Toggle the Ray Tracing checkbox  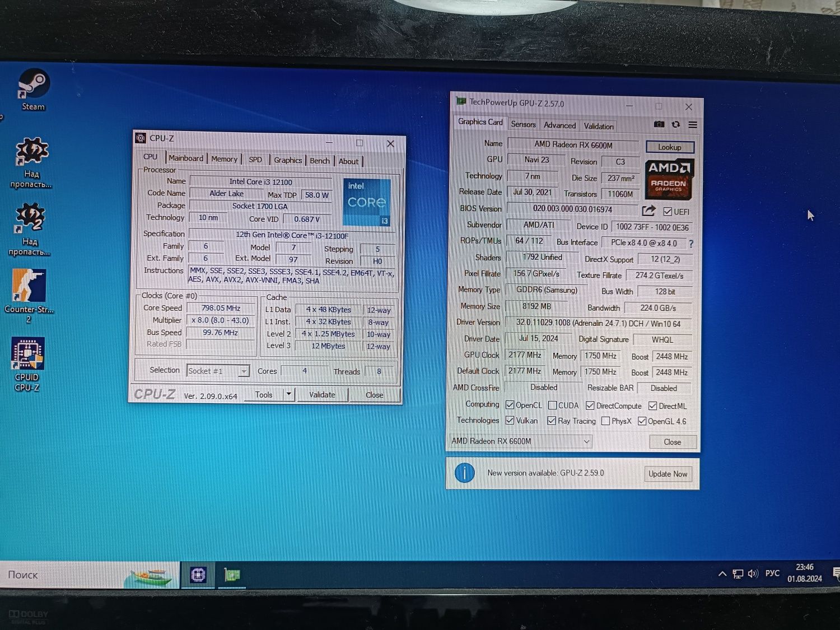[x=552, y=421]
